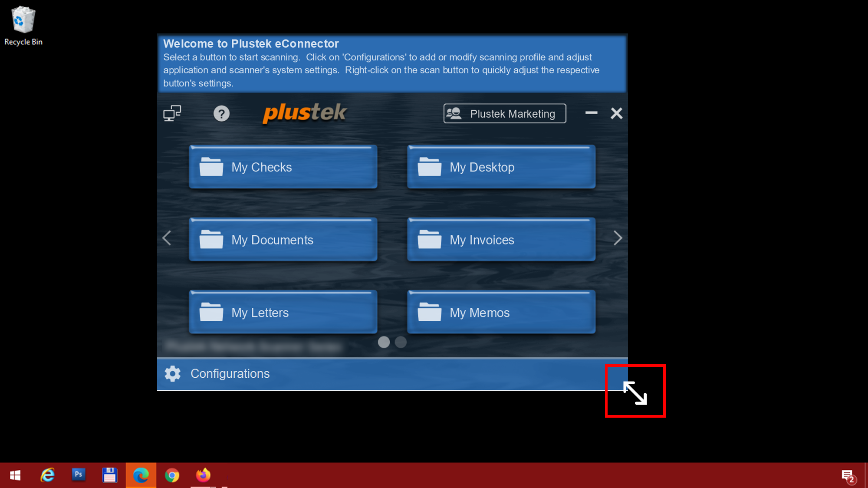868x488 pixels.
Task: Open Photoshop from the taskbar
Action: tap(79, 475)
